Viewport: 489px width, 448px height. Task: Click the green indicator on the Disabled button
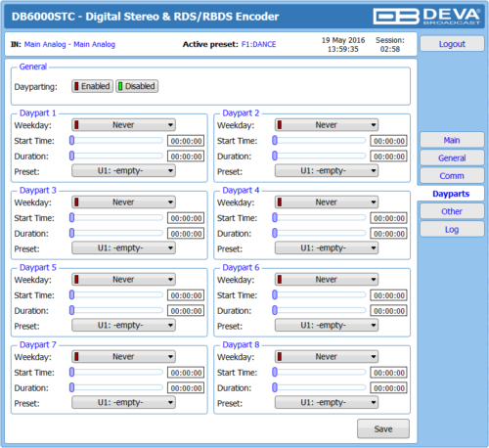pos(120,86)
